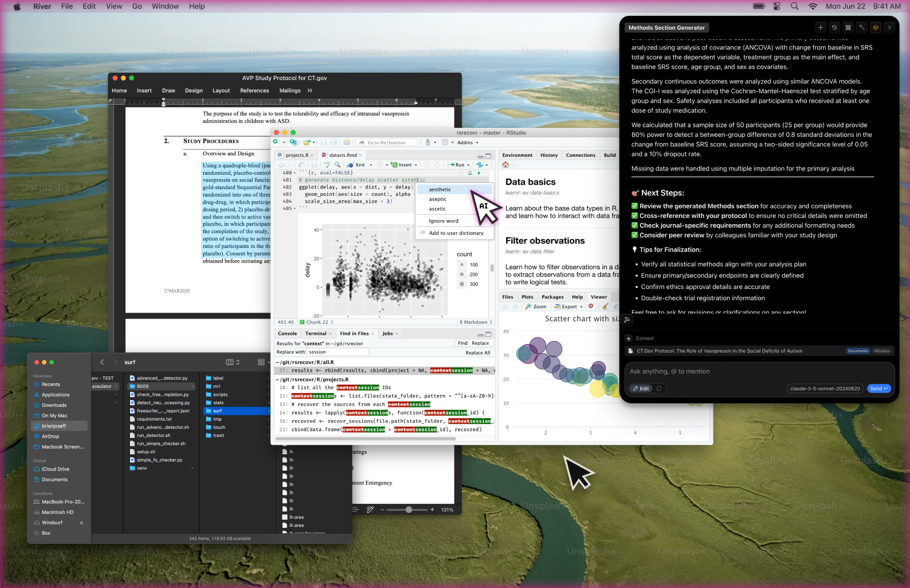Click the Replace with text field
This screenshot has height=588, width=910.
(337, 352)
